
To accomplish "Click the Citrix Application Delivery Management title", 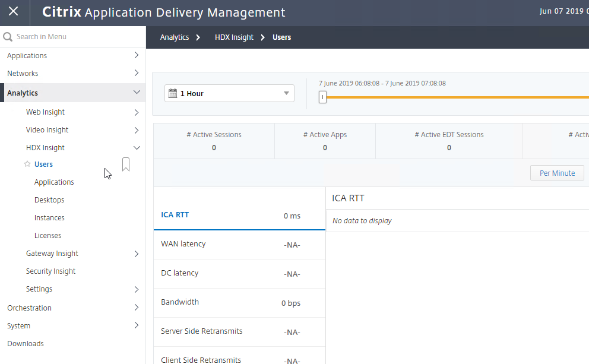I will pos(164,12).
